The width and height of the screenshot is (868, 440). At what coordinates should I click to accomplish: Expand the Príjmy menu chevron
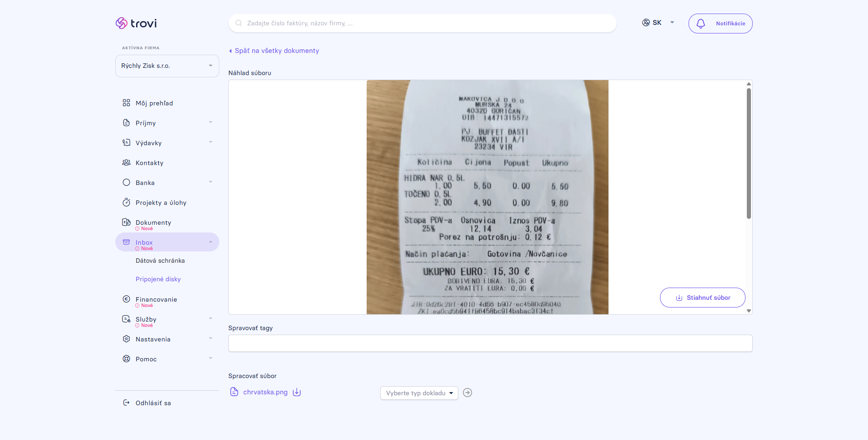[x=211, y=123]
